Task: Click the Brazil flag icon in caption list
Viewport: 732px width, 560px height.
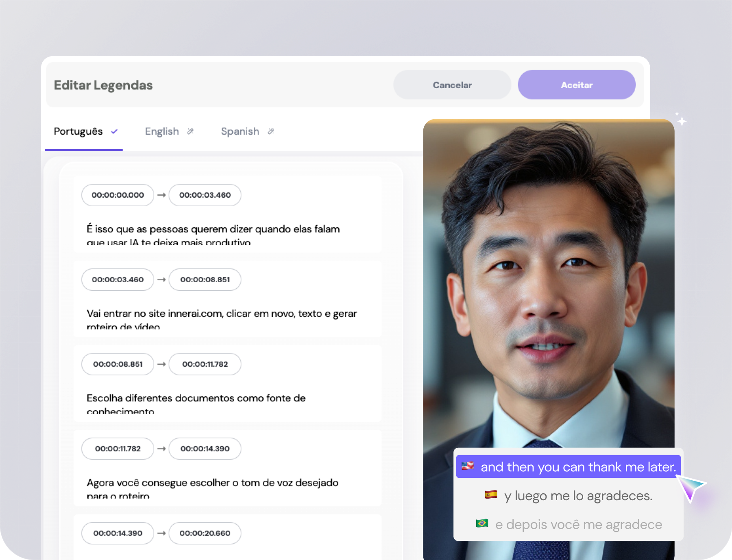Action: (x=482, y=523)
